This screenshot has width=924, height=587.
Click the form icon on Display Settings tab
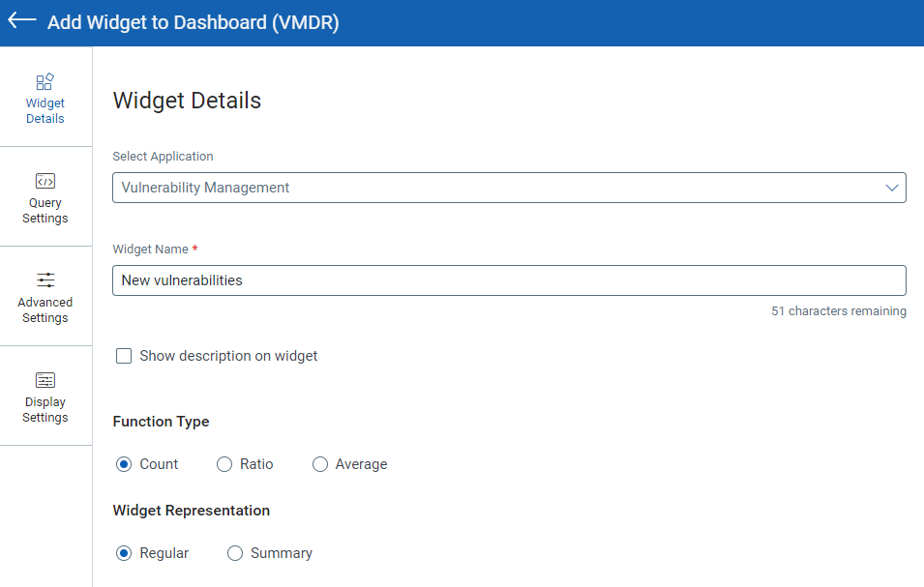(x=45, y=380)
